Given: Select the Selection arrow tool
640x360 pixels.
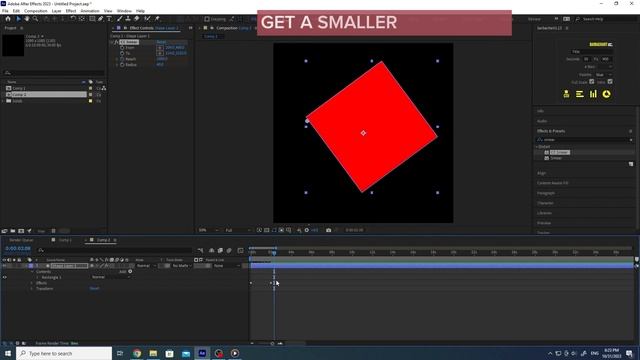Looking at the screenshot, I should pyautogui.click(x=18, y=19).
